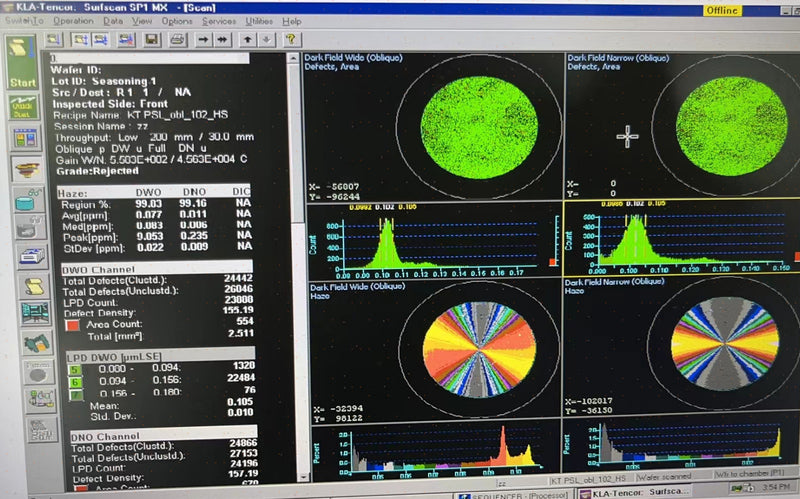Click the double right arrow toolbar button

[222, 39]
